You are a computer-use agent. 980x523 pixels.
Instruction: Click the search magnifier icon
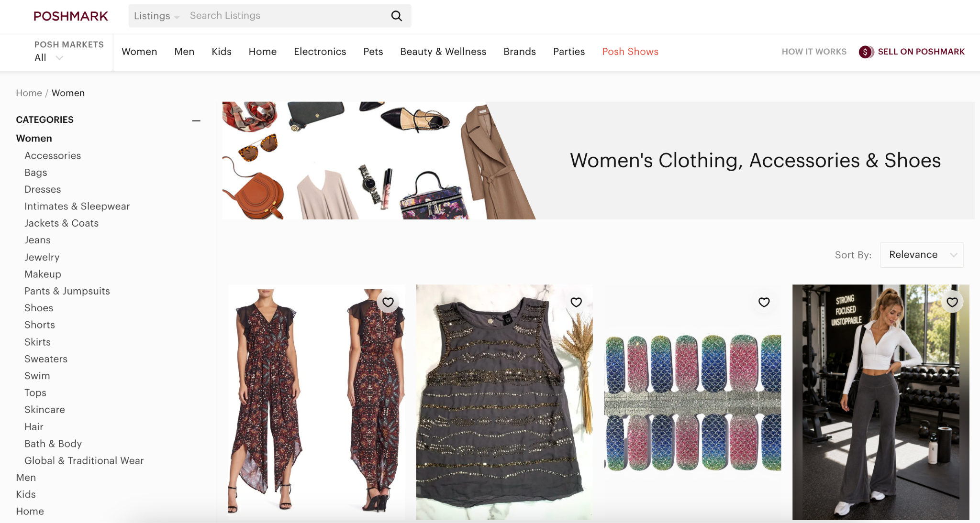(x=396, y=16)
